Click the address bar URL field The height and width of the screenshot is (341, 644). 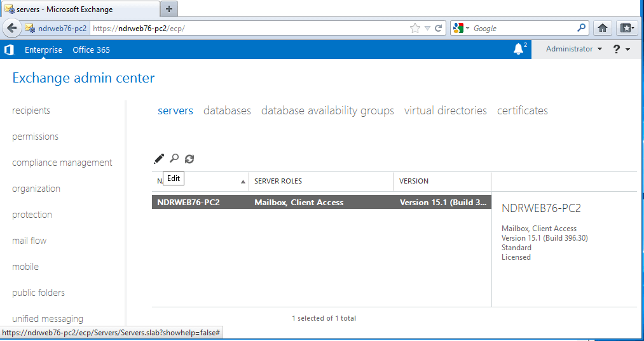[250, 29]
